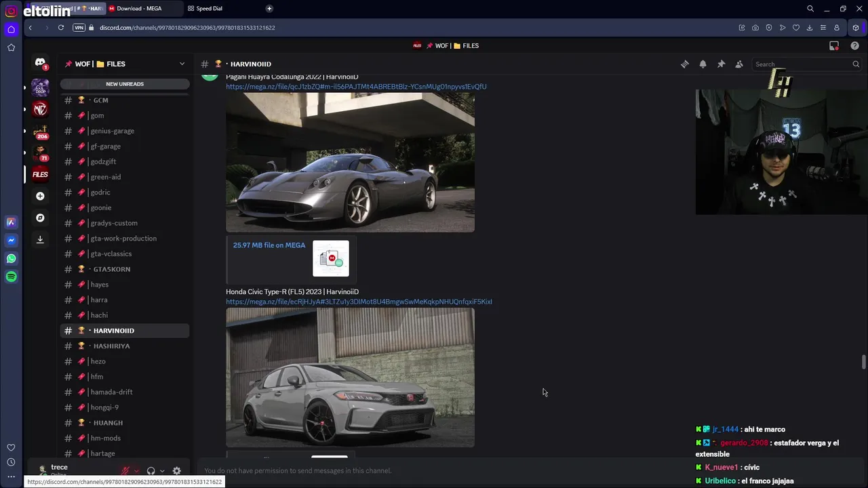Viewport: 868px width, 488px height.
Task: Open User Settings gear icon
Action: click(x=176, y=470)
